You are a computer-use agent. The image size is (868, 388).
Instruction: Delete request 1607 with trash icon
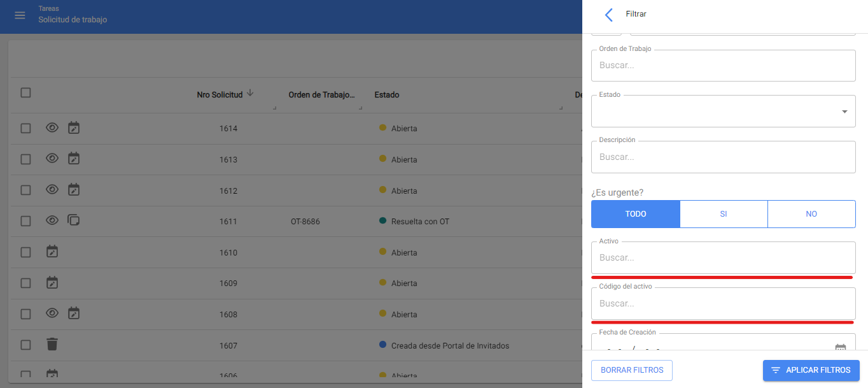(x=52, y=345)
